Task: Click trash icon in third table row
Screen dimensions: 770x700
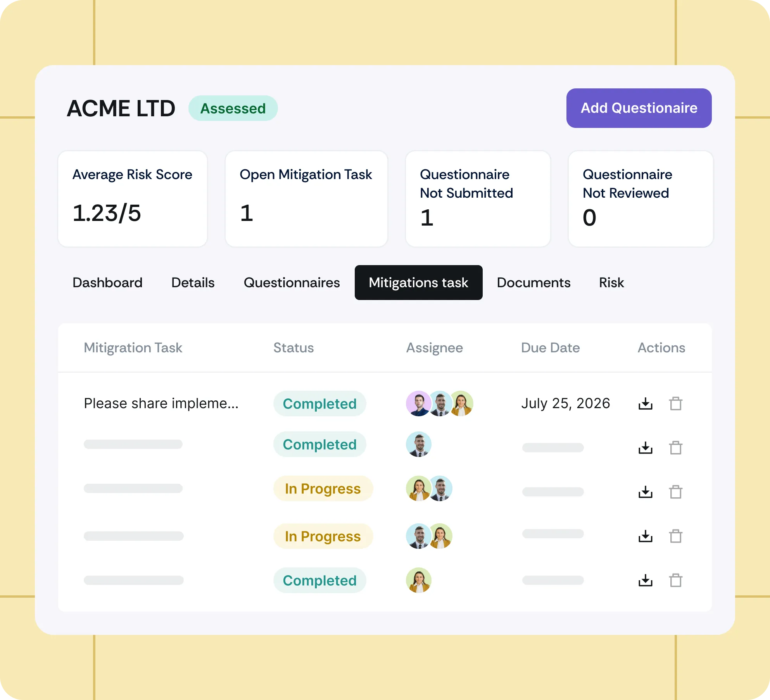Action: click(675, 492)
